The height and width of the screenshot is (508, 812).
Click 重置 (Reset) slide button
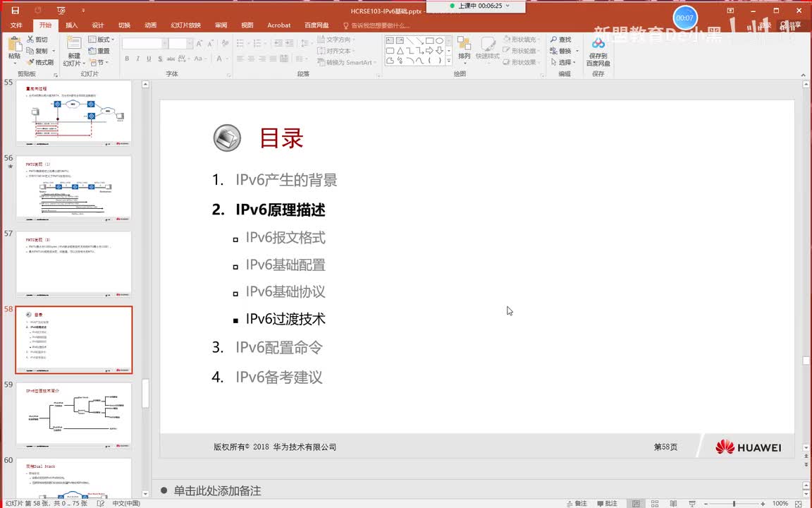point(99,51)
